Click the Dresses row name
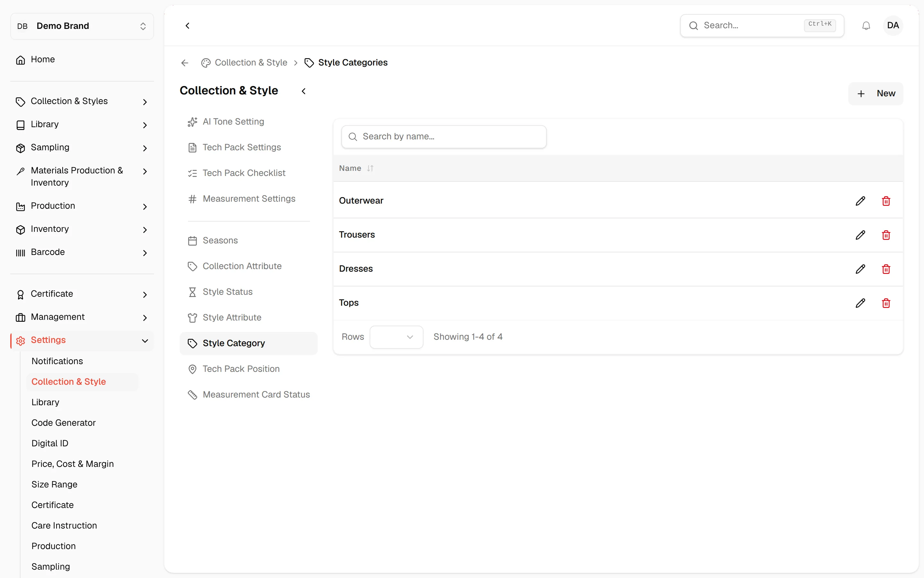The height and width of the screenshot is (578, 924). click(355, 269)
